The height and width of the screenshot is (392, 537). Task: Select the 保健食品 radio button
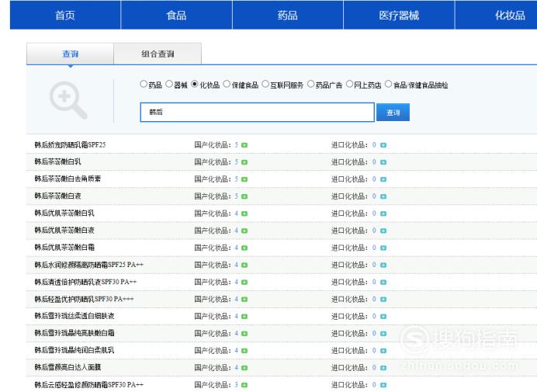point(227,84)
